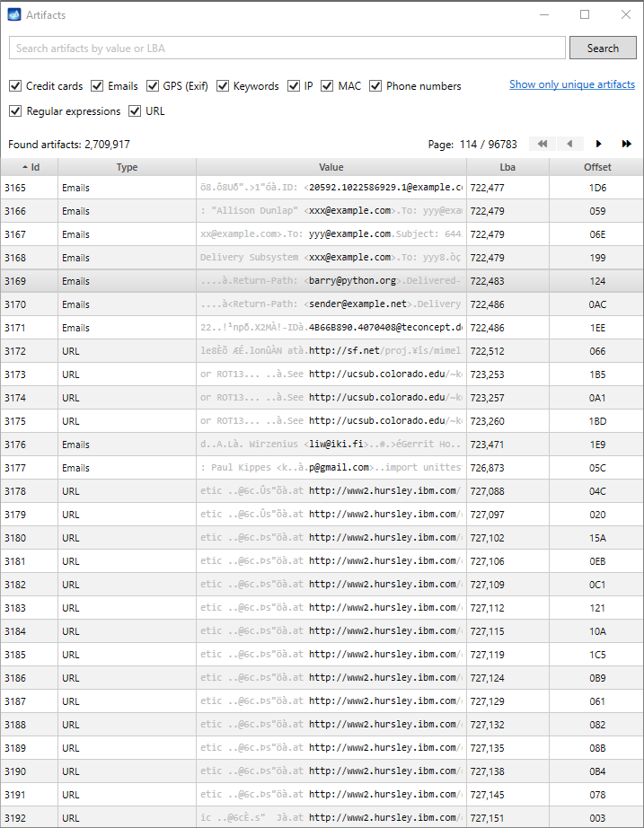644x828 pixels.
Task: Click Offset cell 1BD
Action: 596,421
